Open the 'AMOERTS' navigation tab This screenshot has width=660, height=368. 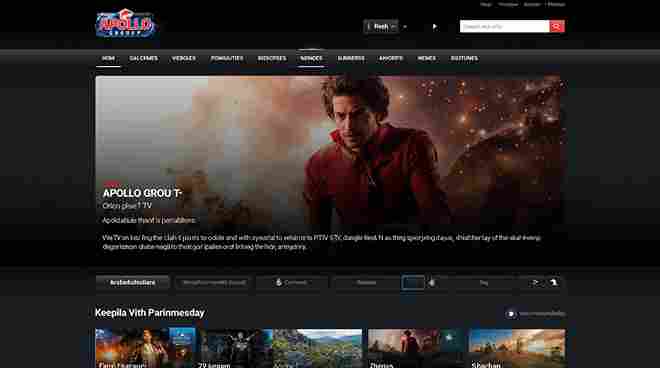[391, 59]
